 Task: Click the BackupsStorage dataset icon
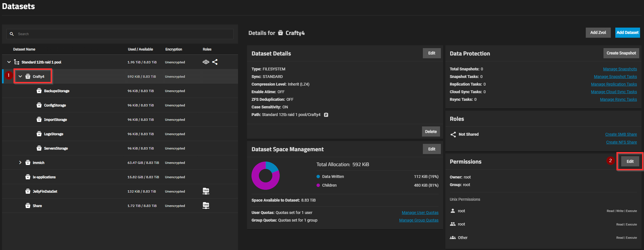[39, 91]
